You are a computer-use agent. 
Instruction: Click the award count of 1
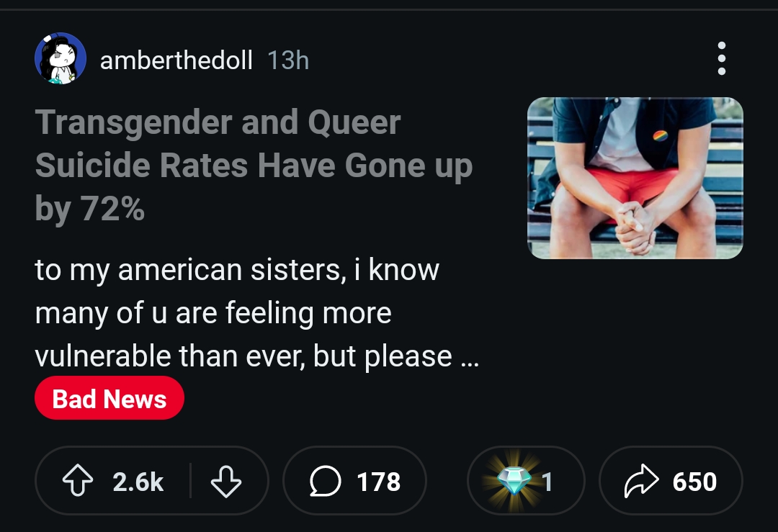point(547,482)
